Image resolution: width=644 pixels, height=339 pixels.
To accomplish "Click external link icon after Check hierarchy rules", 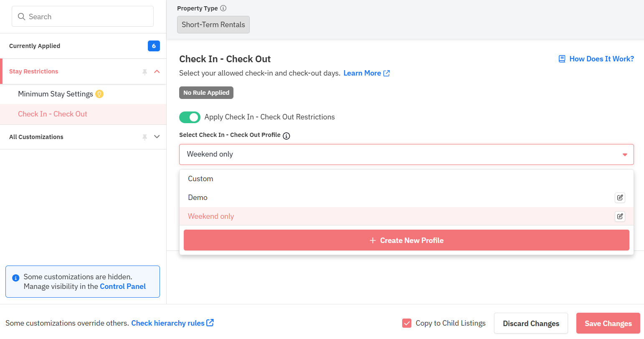I will tap(210, 323).
